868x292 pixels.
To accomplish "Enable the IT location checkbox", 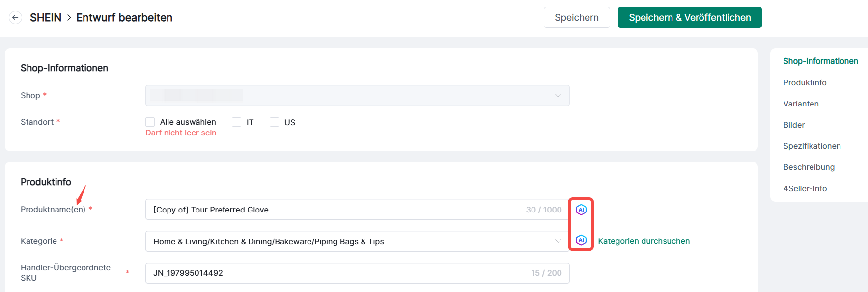I will coord(237,122).
